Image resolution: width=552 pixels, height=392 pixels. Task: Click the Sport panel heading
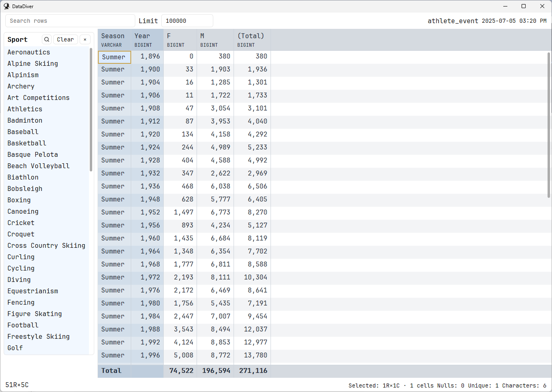(17, 39)
